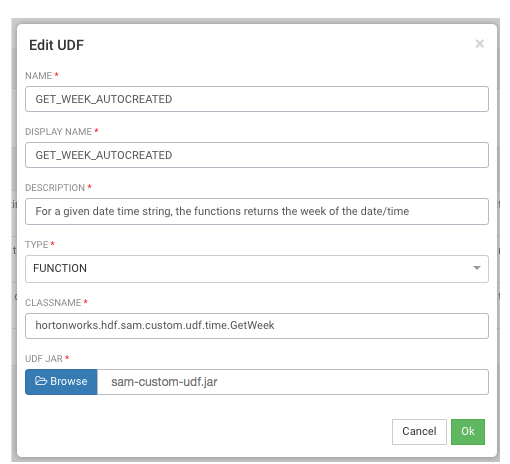Click the sam-custom-udf.jar file name box
This screenshot has width=510, height=464.
click(293, 382)
